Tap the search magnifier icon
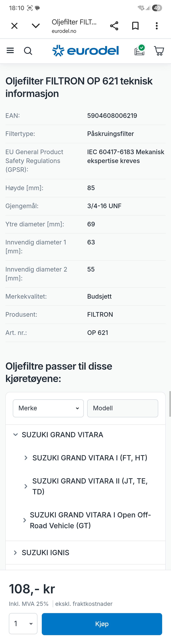The height and width of the screenshot is (644, 171). [x=28, y=51]
